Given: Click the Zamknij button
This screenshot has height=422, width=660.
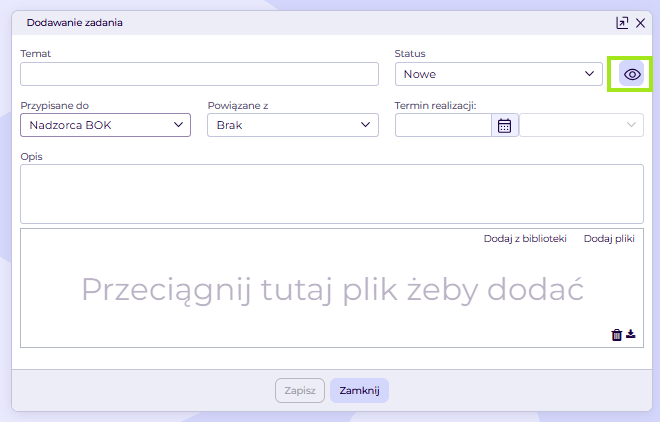Looking at the screenshot, I should point(359,390).
